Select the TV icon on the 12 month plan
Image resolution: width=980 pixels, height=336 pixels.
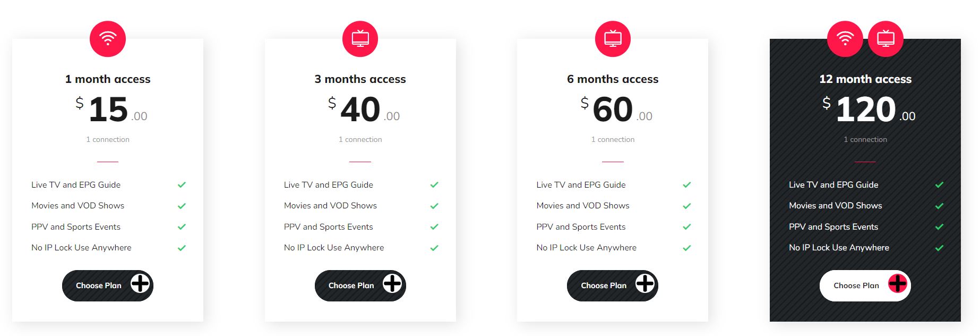pyautogui.click(x=885, y=38)
